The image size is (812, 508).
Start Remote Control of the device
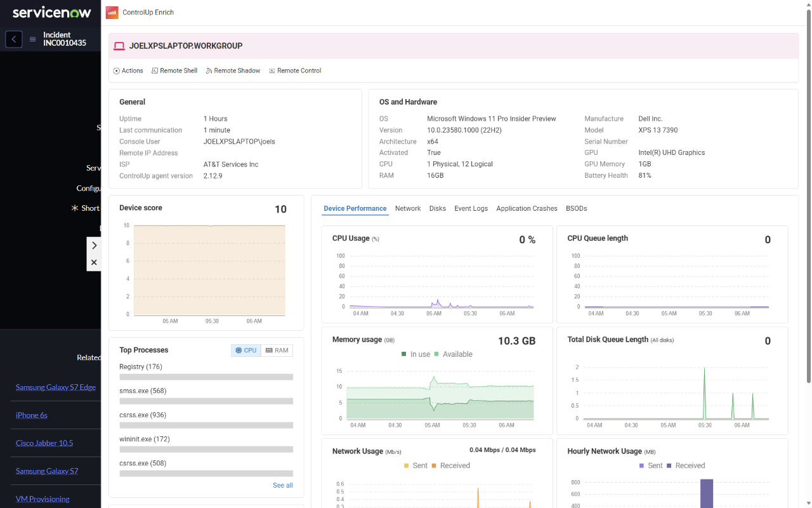pyautogui.click(x=295, y=70)
